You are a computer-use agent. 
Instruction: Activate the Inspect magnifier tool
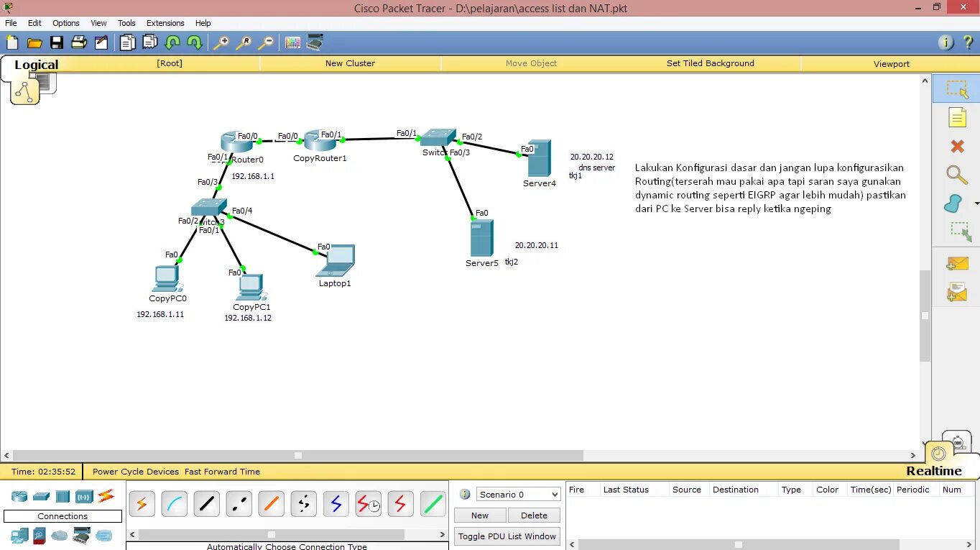pyautogui.click(x=957, y=175)
